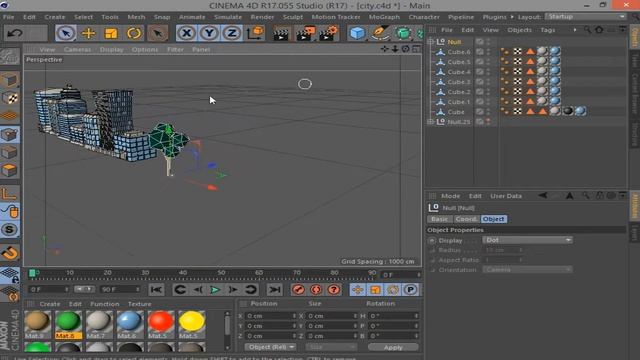The image size is (640, 360).
Task: Click the Coordinate System icon
Action: coord(256,33)
